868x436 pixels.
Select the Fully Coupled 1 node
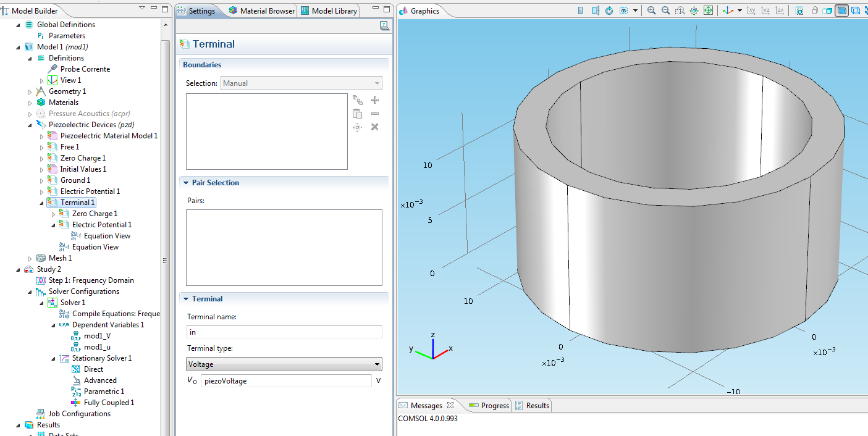click(109, 403)
